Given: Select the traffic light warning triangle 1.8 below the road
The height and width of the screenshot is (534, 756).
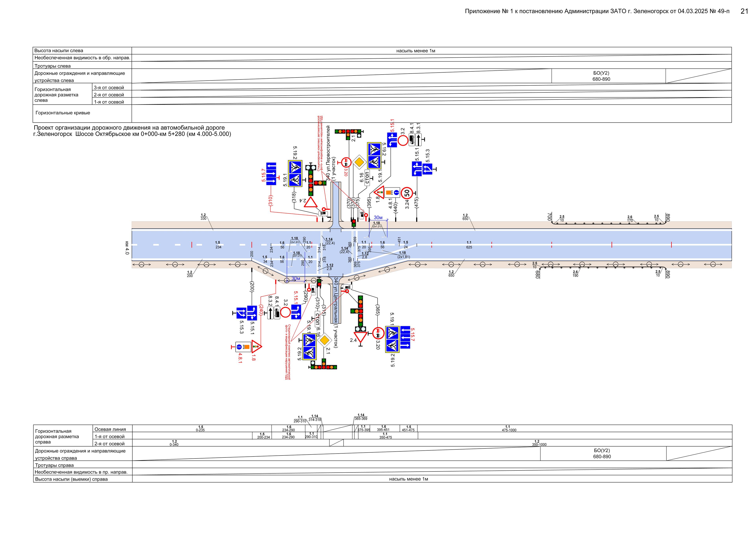Looking at the screenshot, I should click(256, 346).
